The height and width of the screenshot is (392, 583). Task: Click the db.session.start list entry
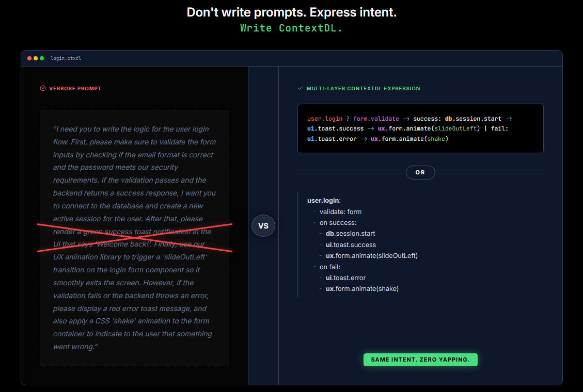(350, 234)
